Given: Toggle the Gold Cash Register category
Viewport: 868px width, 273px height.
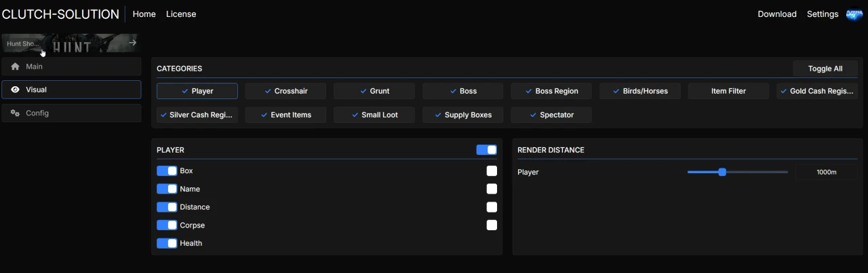Looking at the screenshot, I should coord(817,91).
